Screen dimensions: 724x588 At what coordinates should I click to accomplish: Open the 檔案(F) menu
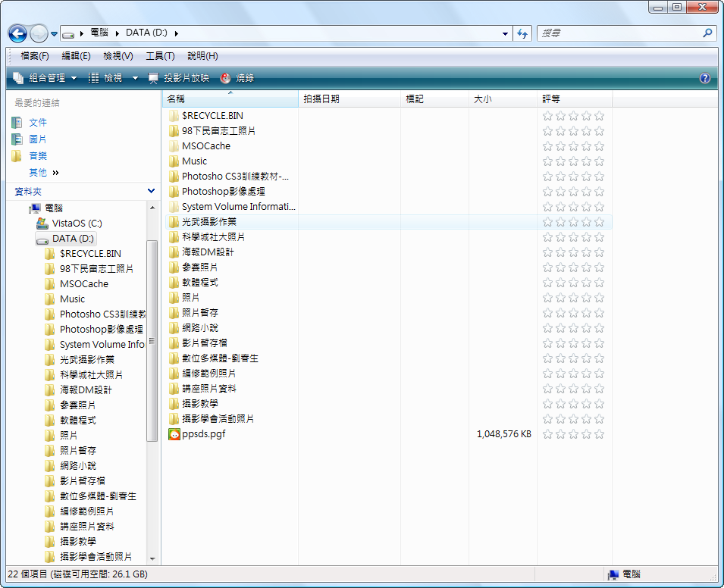[x=35, y=56]
